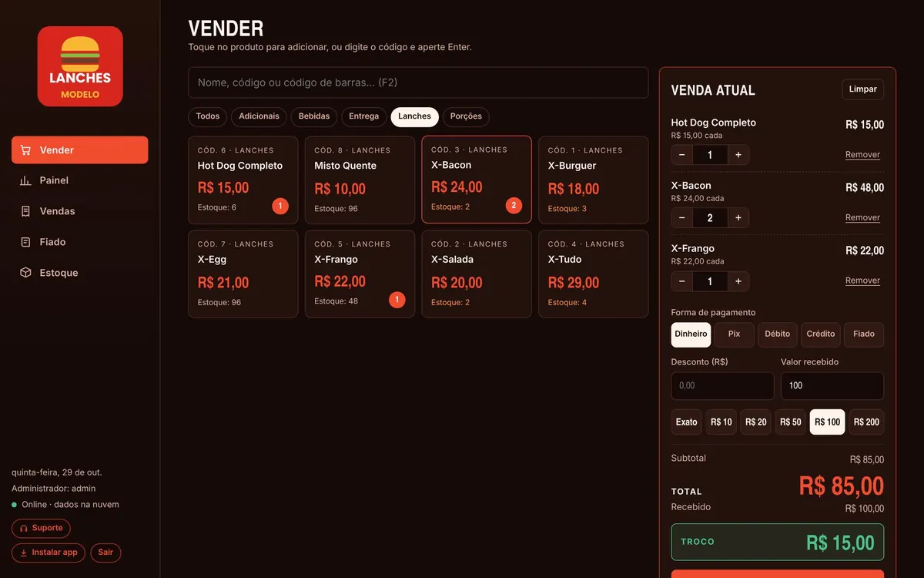Filter products by Porções

tap(466, 117)
